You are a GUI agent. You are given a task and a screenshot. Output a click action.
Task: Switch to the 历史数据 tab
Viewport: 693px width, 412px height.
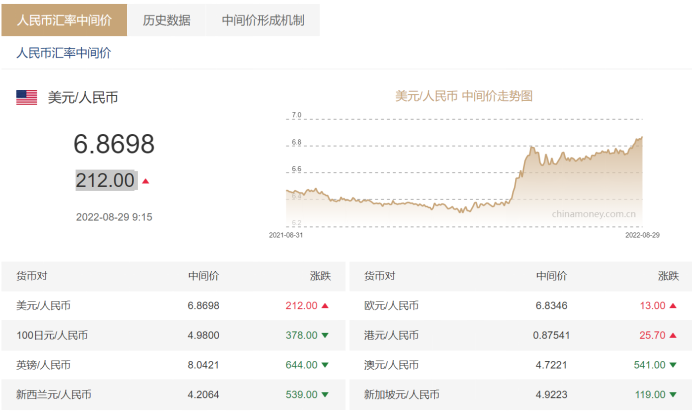166,20
